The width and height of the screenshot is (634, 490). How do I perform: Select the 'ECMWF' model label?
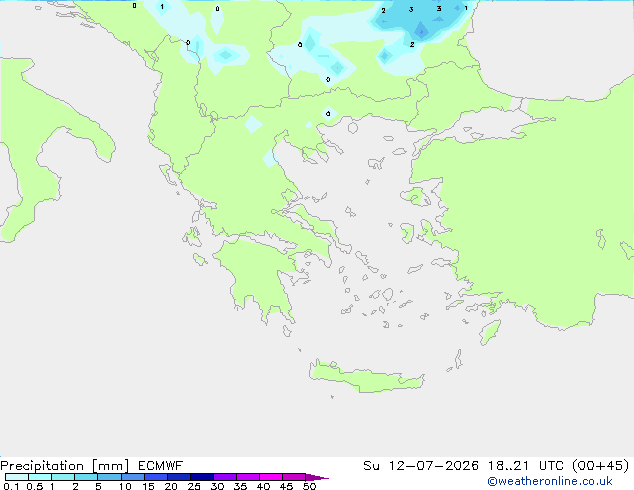(x=160, y=466)
